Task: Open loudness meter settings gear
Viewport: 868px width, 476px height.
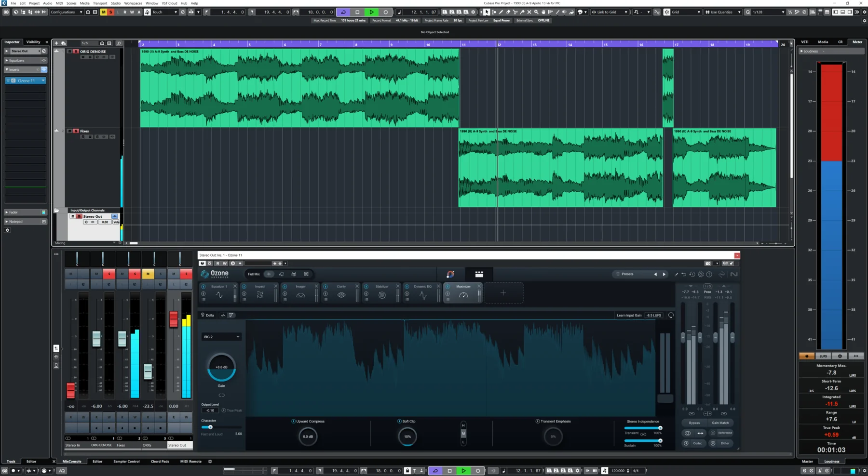Action: [840, 356]
